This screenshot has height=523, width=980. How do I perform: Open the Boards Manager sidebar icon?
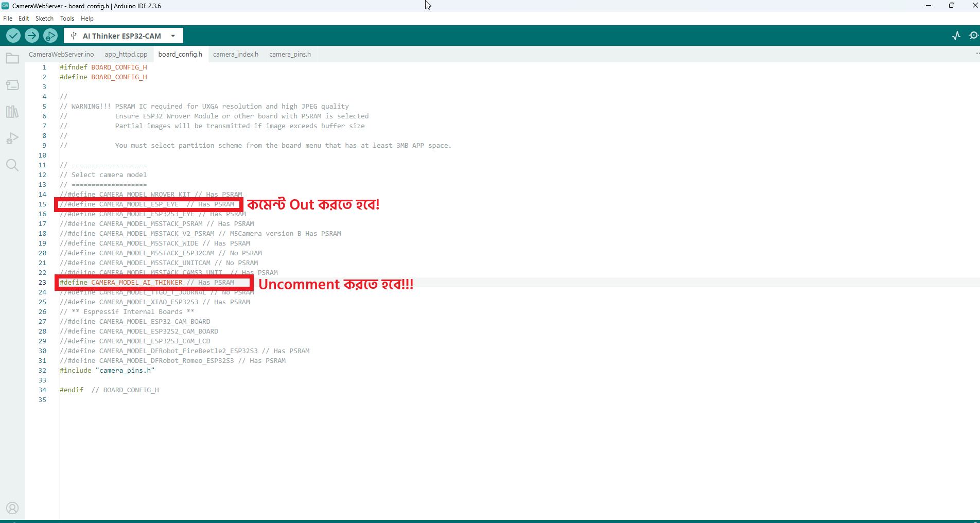pos(12,85)
